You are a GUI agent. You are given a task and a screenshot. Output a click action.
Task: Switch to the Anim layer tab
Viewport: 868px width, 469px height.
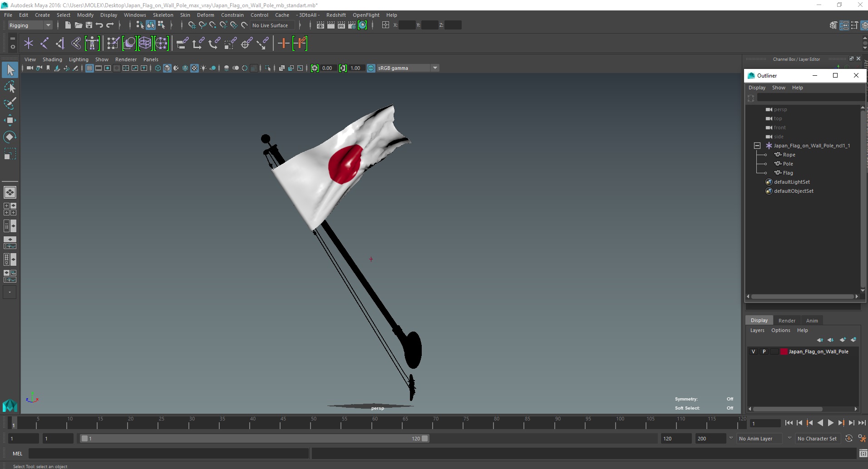[812, 321]
